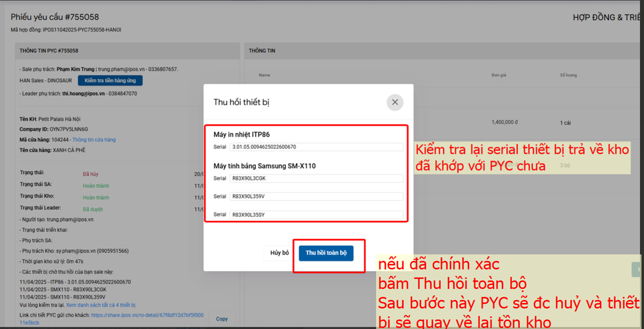
Task: Click the Đã duyệt leader status
Action: click(93, 209)
